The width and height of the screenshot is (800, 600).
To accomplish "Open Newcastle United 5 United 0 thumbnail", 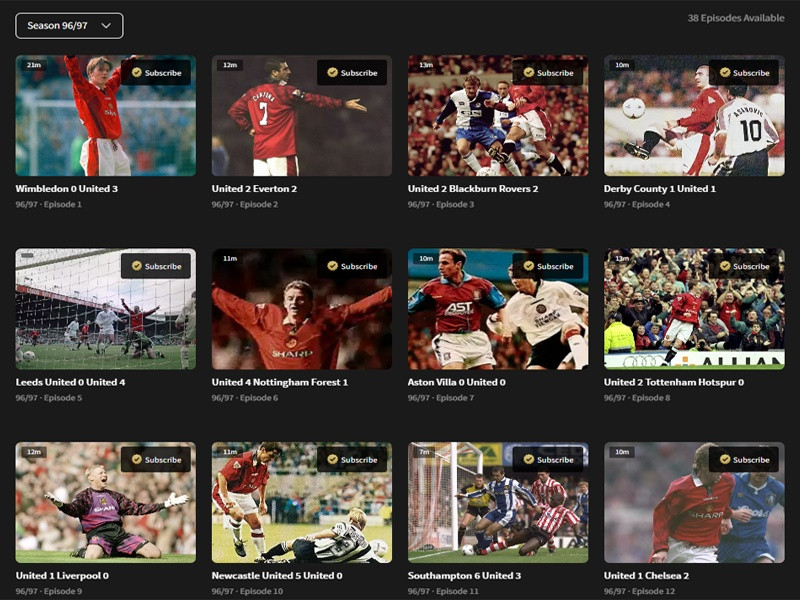I will [x=302, y=503].
